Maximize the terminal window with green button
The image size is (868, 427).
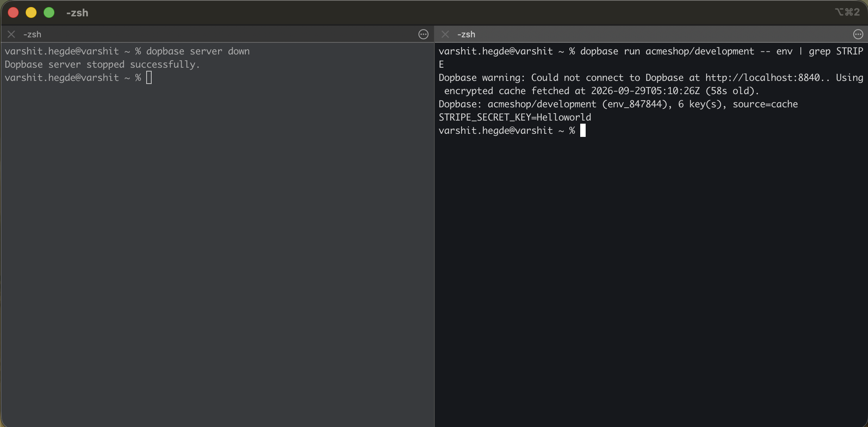click(x=49, y=12)
